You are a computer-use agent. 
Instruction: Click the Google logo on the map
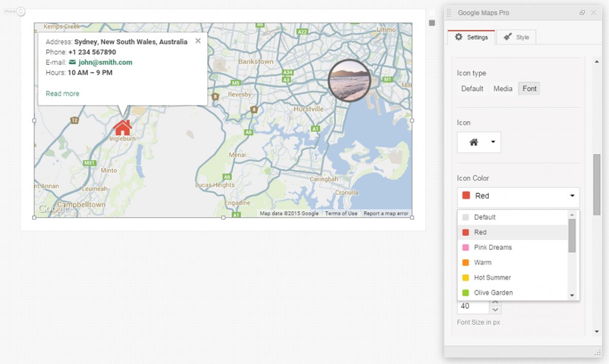pos(53,208)
